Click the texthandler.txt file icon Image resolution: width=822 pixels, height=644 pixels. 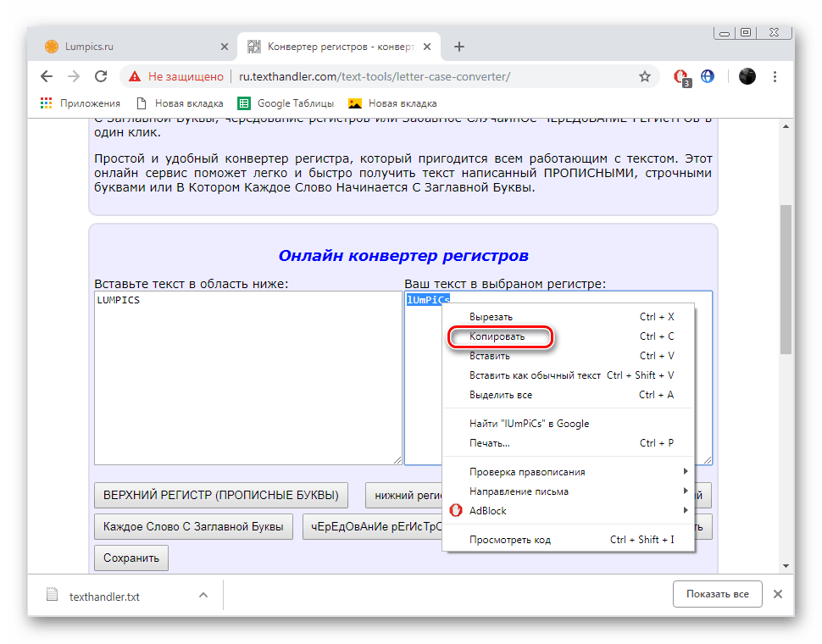(x=52, y=594)
